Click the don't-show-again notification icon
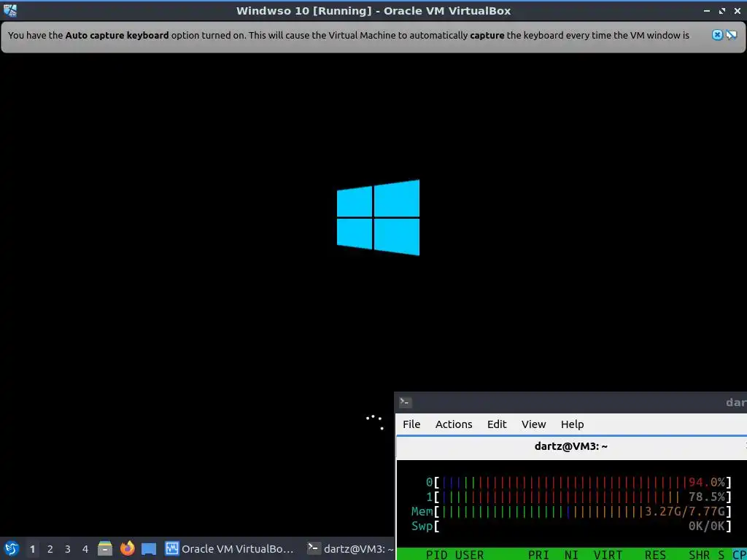This screenshot has width=747, height=560. tap(731, 35)
